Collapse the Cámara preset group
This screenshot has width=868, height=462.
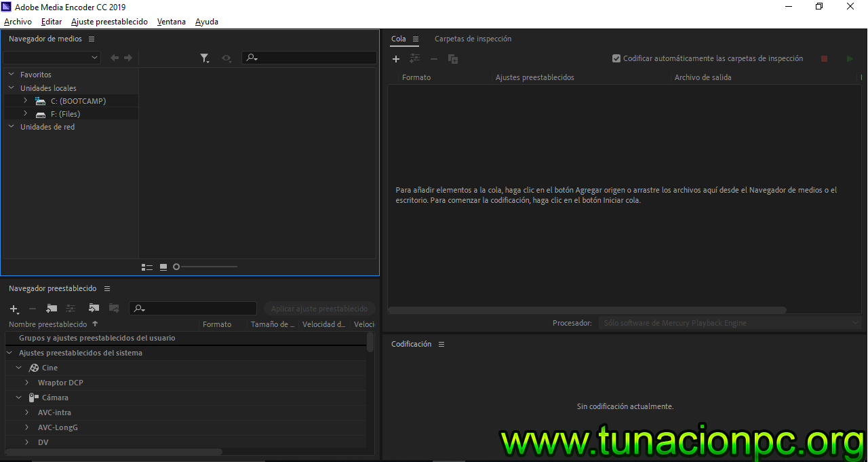pos(19,398)
